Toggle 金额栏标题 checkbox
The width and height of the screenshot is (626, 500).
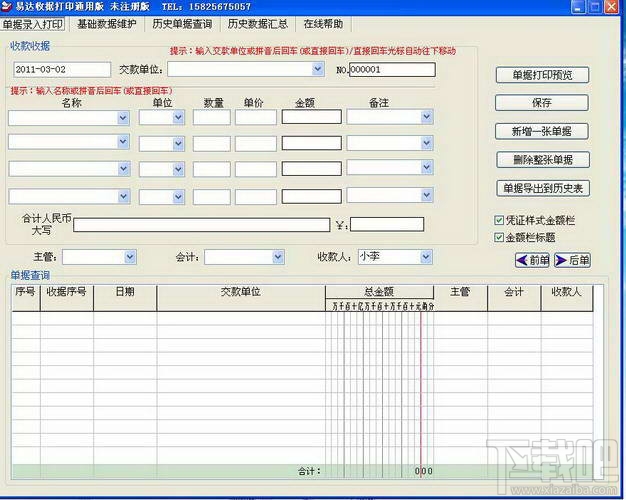tap(499, 238)
